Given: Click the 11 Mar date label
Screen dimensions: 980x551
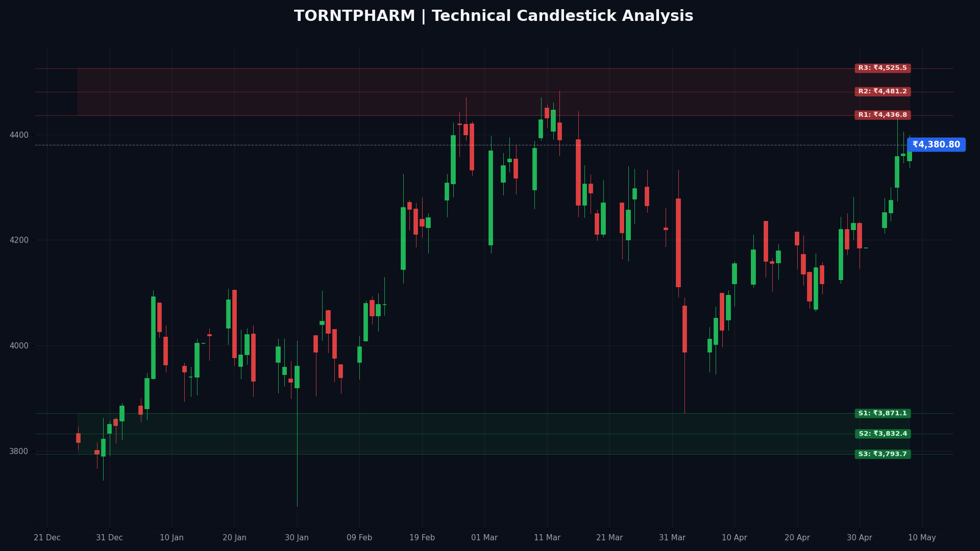Looking at the screenshot, I should click(x=547, y=538).
